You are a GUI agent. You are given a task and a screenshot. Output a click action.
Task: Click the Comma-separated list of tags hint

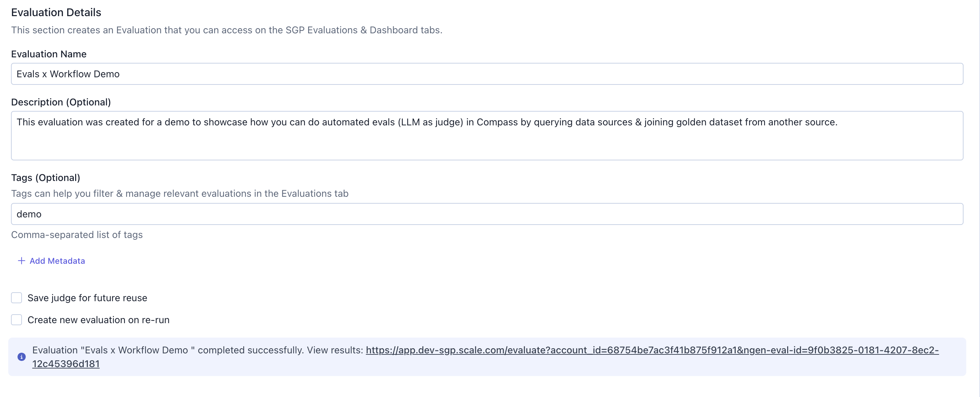coord(77,235)
